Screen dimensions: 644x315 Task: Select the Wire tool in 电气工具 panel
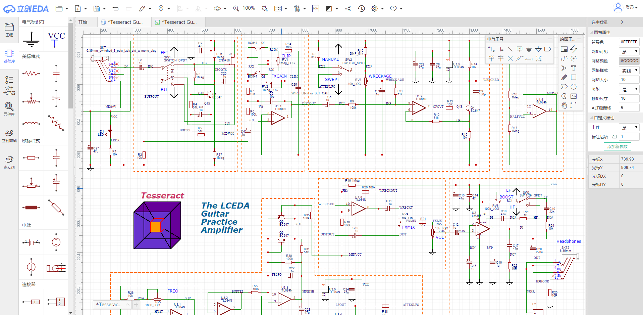[x=491, y=49]
